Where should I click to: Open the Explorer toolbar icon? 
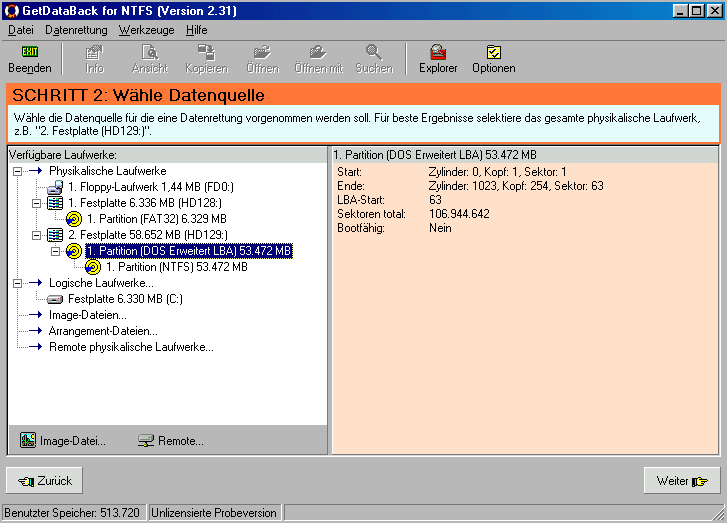(x=438, y=52)
